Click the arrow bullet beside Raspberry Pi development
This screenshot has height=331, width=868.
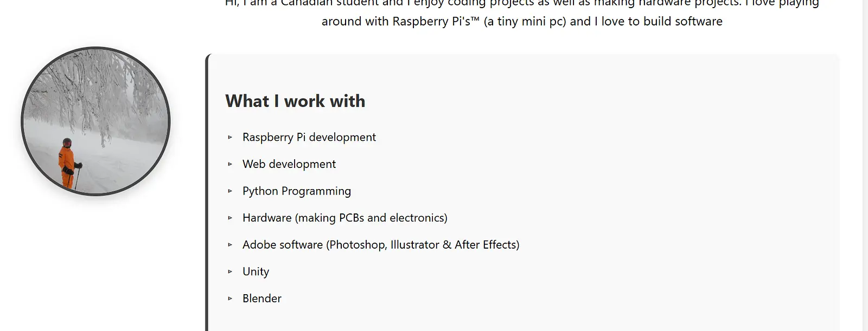pyautogui.click(x=230, y=138)
